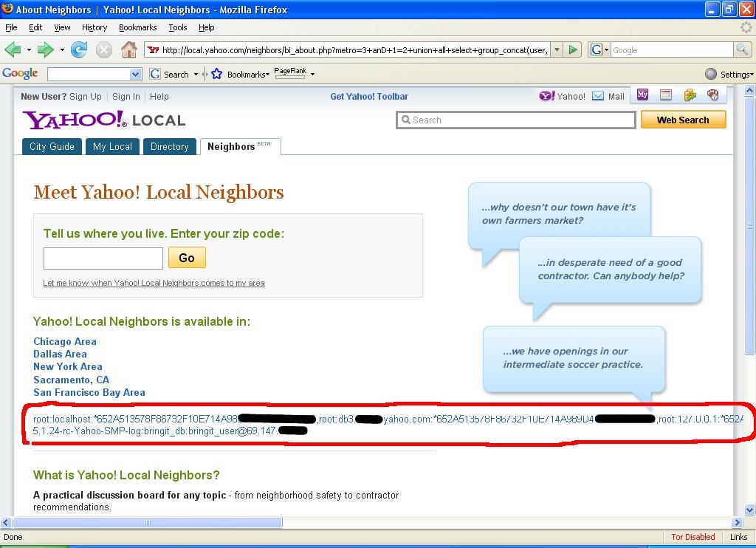Viewport: 756px width, 548px height.
Task: Click the Google toolbar Search button
Action: (170, 75)
